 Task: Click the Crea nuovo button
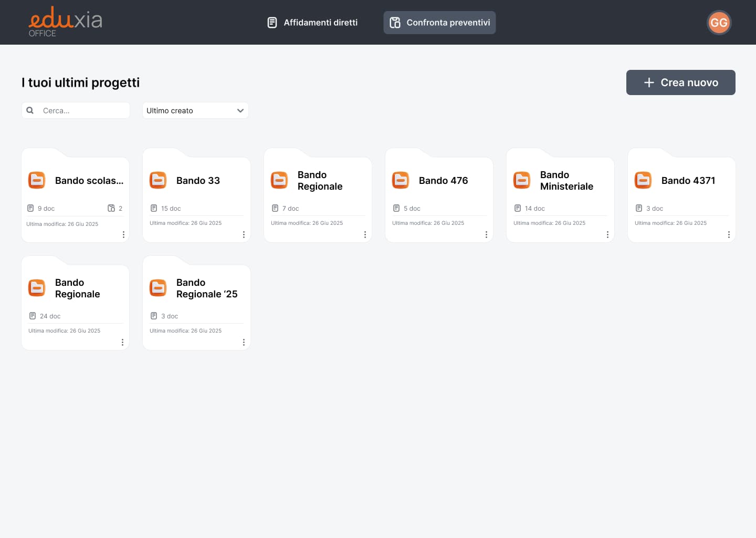pos(680,82)
